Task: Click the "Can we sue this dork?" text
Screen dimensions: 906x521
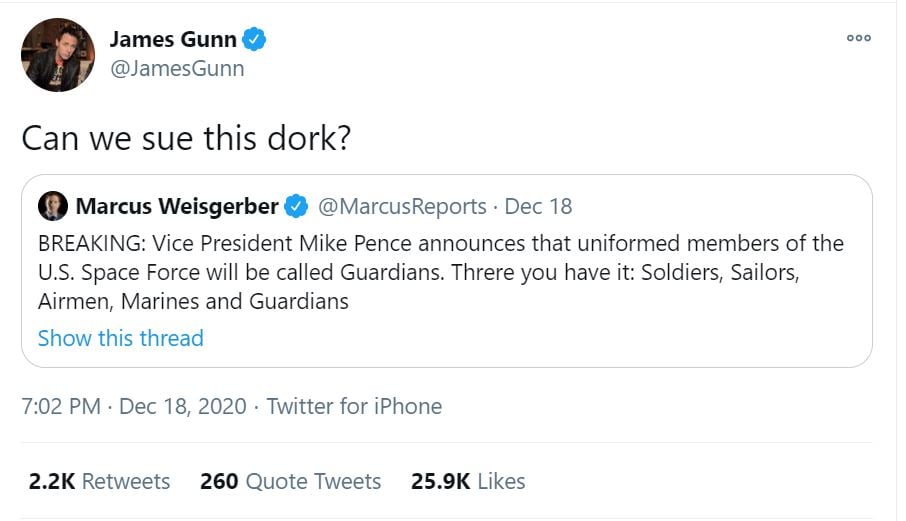Action: (185, 137)
